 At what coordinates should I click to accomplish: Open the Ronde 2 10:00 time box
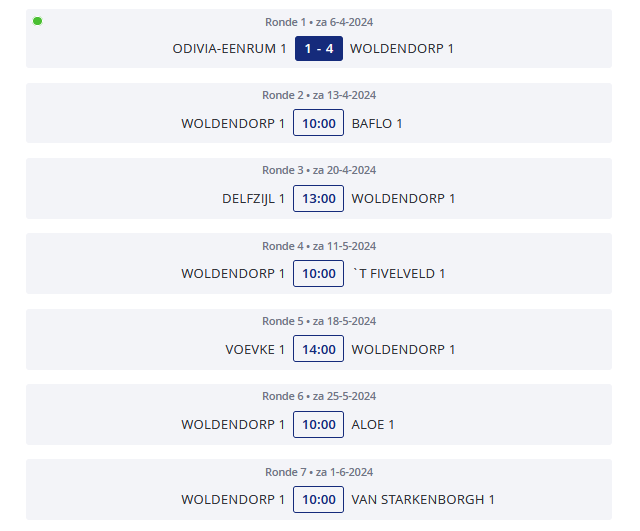(x=318, y=123)
